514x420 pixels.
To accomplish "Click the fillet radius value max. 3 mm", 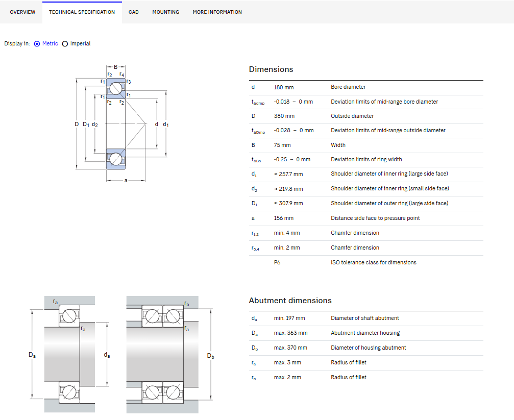I will tap(287, 362).
